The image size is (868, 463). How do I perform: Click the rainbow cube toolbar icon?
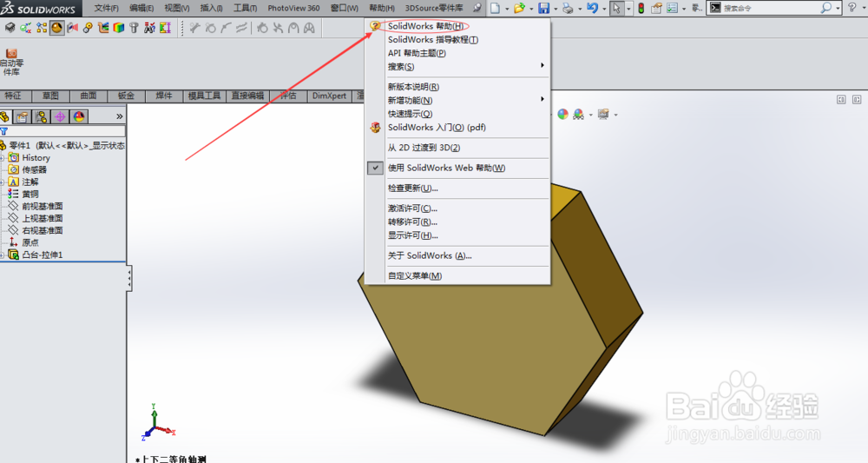(x=118, y=28)
